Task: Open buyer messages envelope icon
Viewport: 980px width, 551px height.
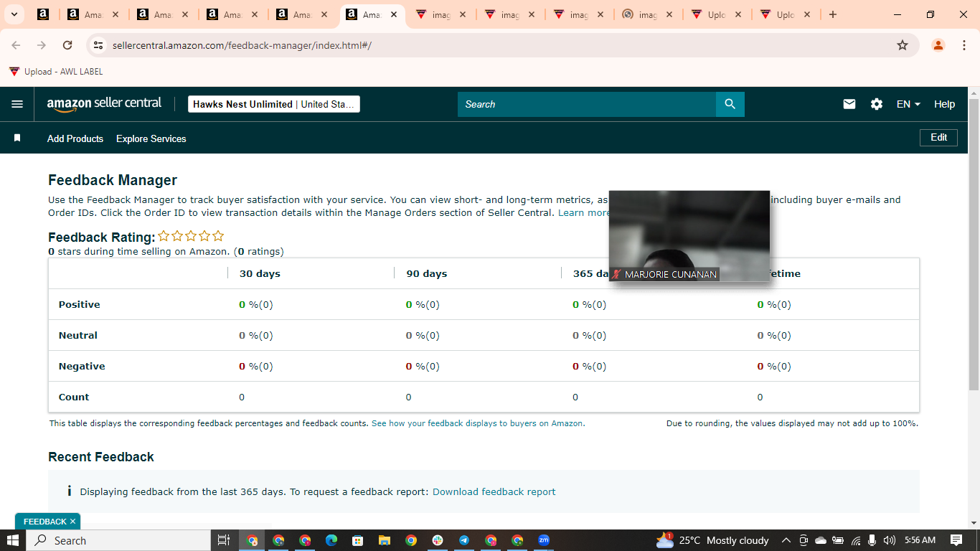Action: (849, 104)
